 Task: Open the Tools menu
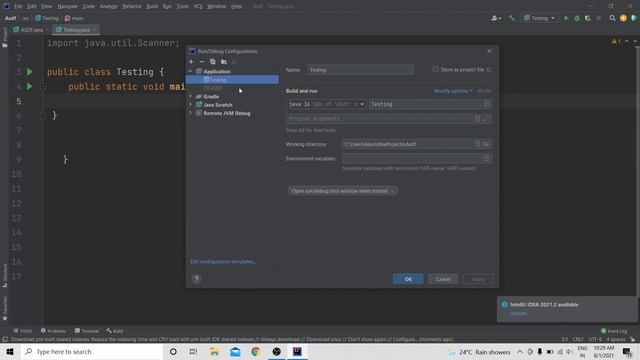pyautogui.click(x=182, y=6)
